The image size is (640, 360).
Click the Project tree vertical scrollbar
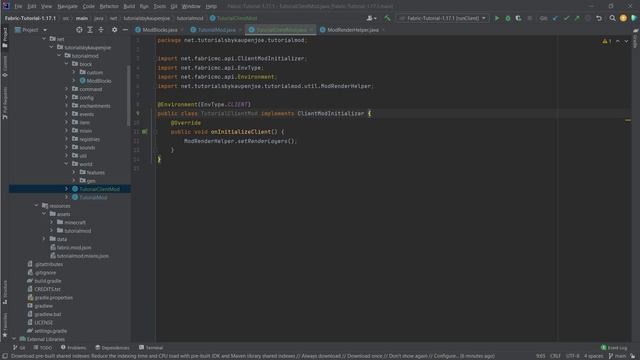[129, 96]
